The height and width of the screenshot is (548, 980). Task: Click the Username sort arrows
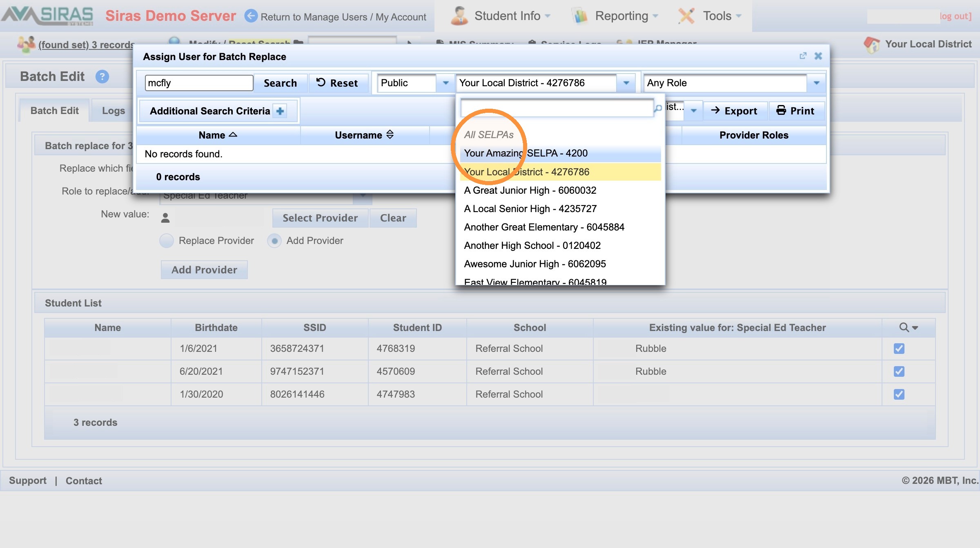point(390,134)
